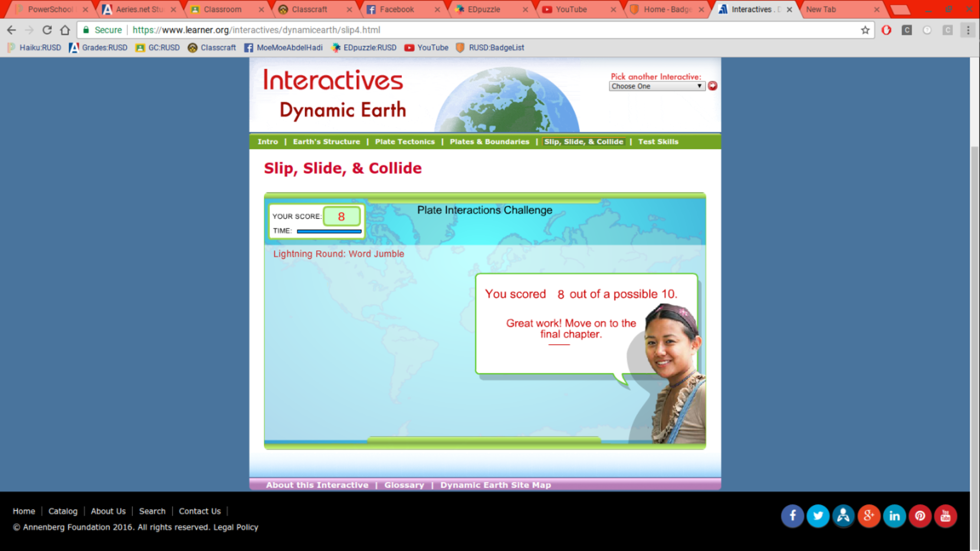
Task: Click the Facebook social icon in footer
Action: (x=792, y=516)
